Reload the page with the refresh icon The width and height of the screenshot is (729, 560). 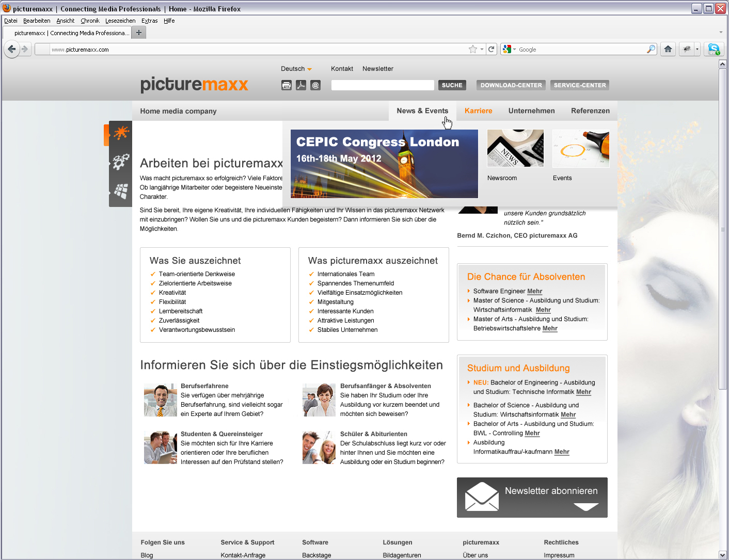(492, 50)
